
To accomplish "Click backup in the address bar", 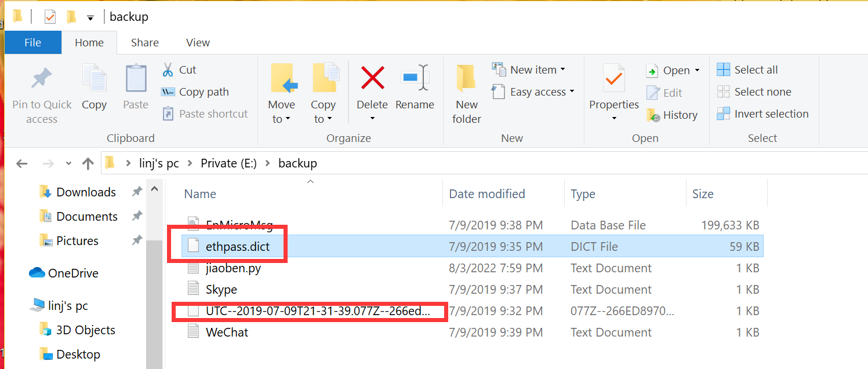I will point(297,163).
